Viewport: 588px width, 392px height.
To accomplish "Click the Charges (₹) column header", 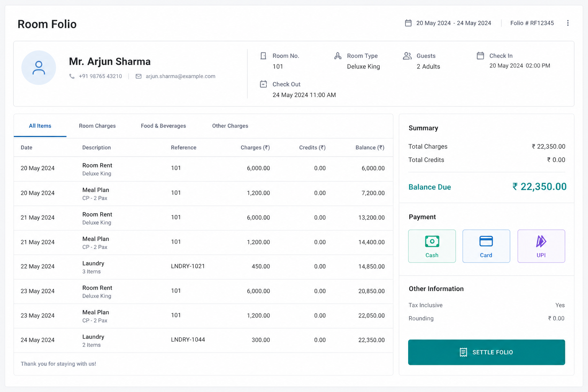I will (255, 147).
